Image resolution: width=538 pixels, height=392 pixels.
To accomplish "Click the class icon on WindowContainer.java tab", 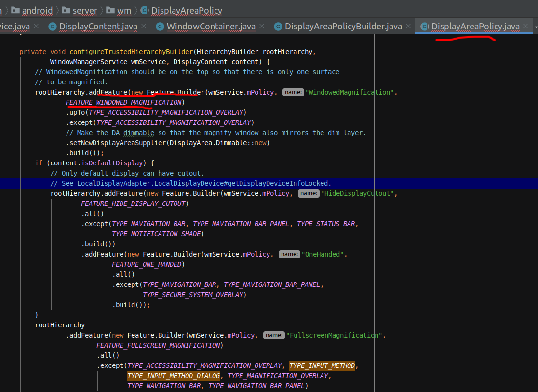I will pyautogui.click(x=160, y=27).
